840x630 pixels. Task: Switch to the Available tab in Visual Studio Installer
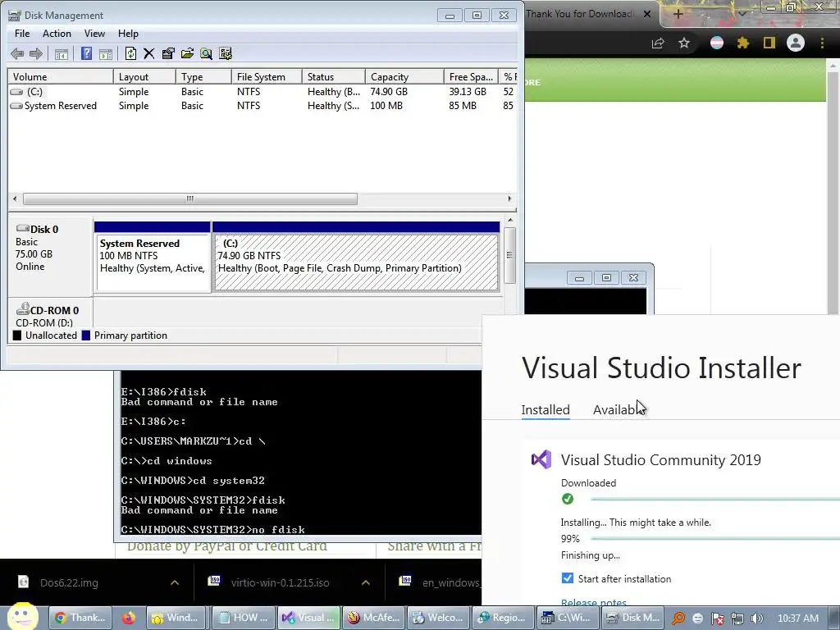click(x=618, y=410)
